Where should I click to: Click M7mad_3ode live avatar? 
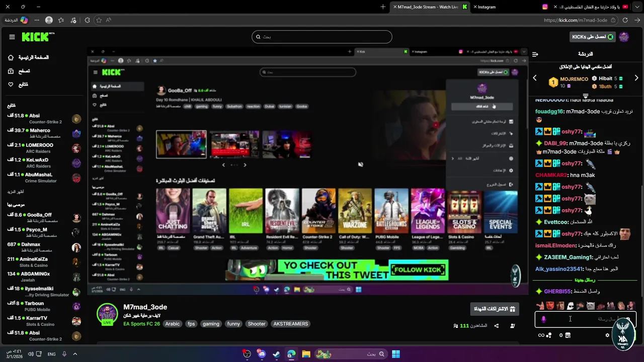tap(107, 314)
